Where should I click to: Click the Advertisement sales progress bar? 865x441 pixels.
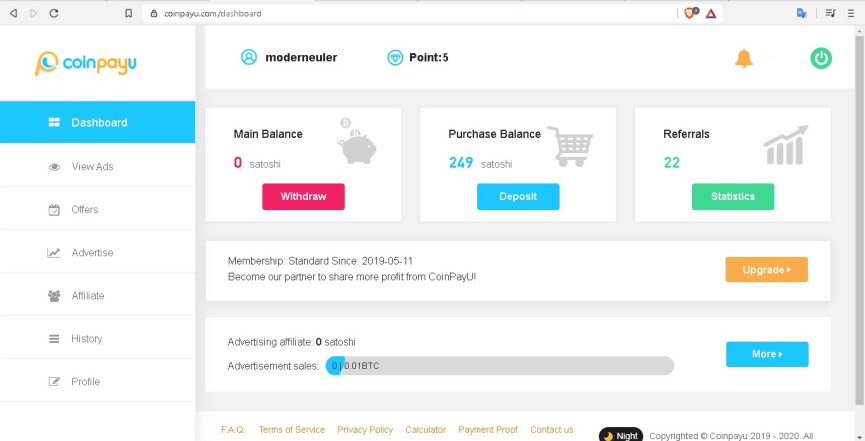(x=500, y=366)
